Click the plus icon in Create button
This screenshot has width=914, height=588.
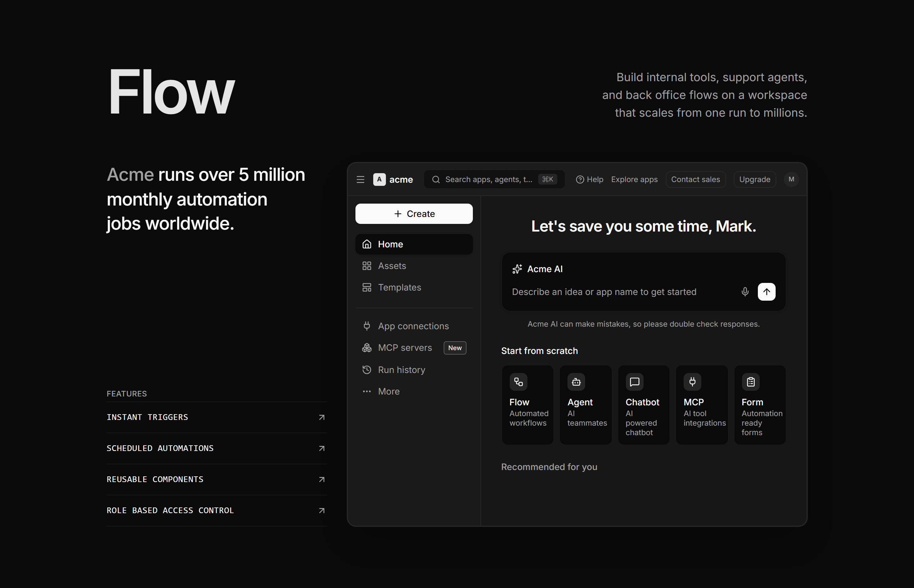[x=398, y=214]
